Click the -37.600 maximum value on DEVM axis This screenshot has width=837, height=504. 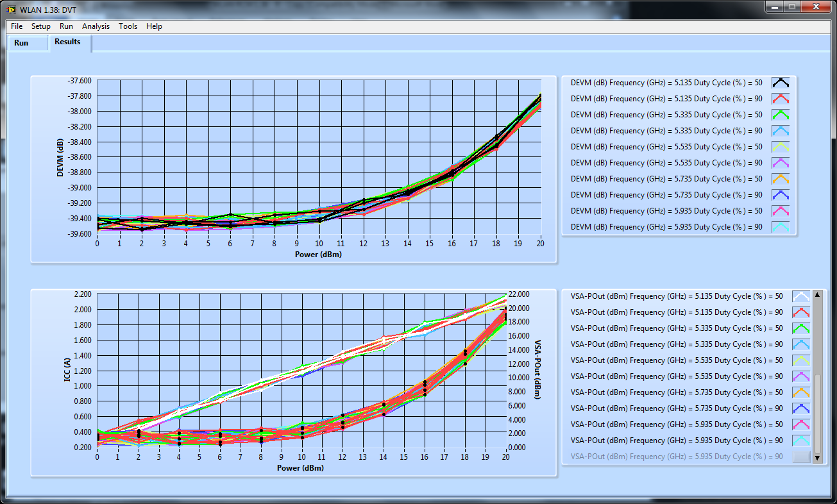(x=80, y=80)
